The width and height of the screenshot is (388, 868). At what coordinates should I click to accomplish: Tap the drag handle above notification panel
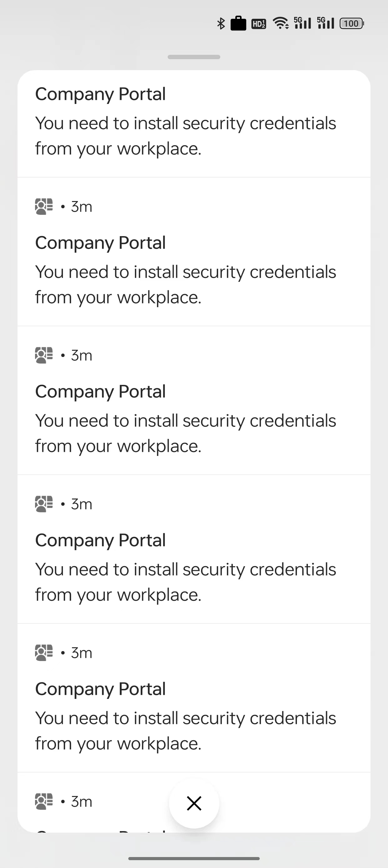[194, 57]
